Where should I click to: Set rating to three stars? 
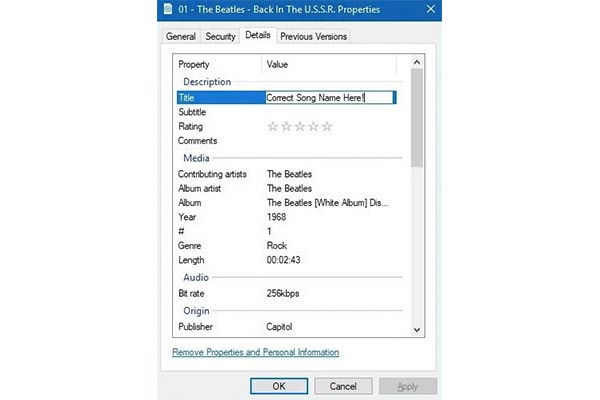coord(300,126)
